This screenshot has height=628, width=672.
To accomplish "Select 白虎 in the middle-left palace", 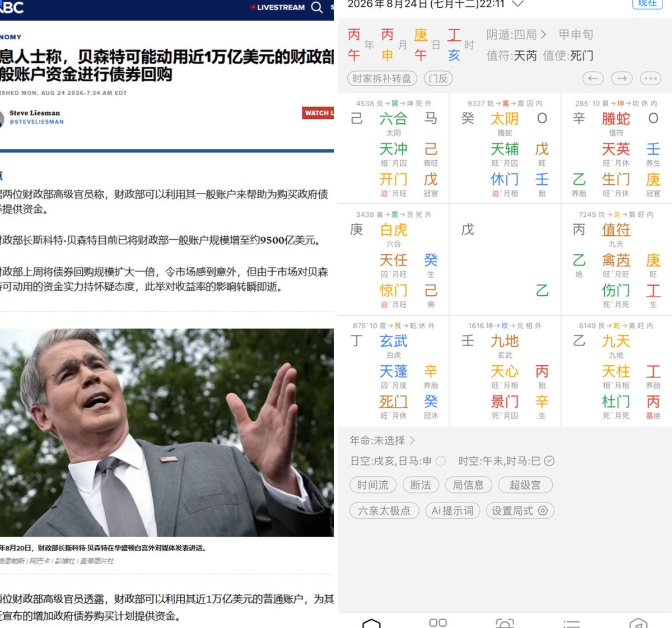I will tap(394, 230).
